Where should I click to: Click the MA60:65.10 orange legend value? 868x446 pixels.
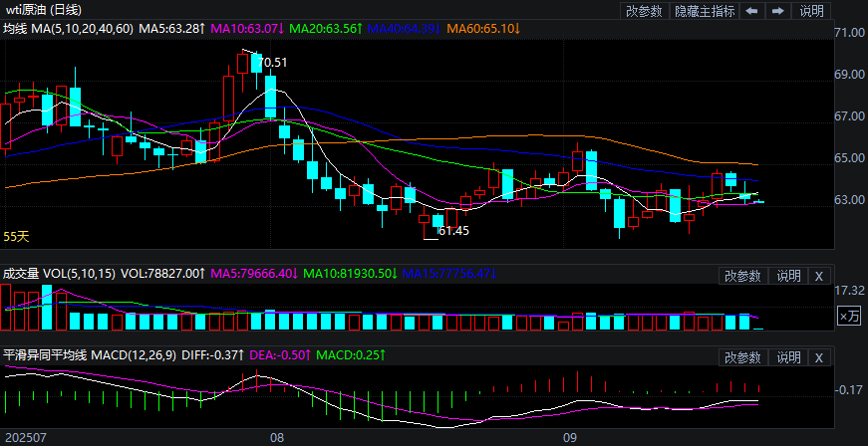pyautogui.click(x=482, y=29)
